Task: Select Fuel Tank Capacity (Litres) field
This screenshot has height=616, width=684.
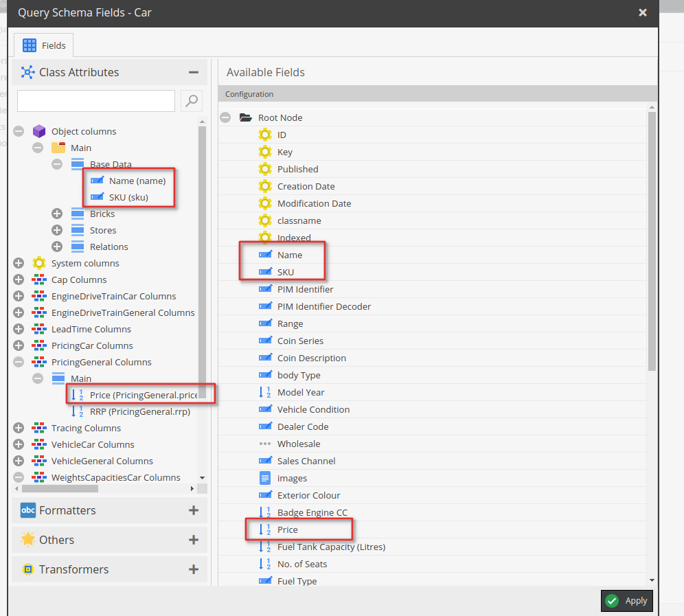Action: [331, 547]
